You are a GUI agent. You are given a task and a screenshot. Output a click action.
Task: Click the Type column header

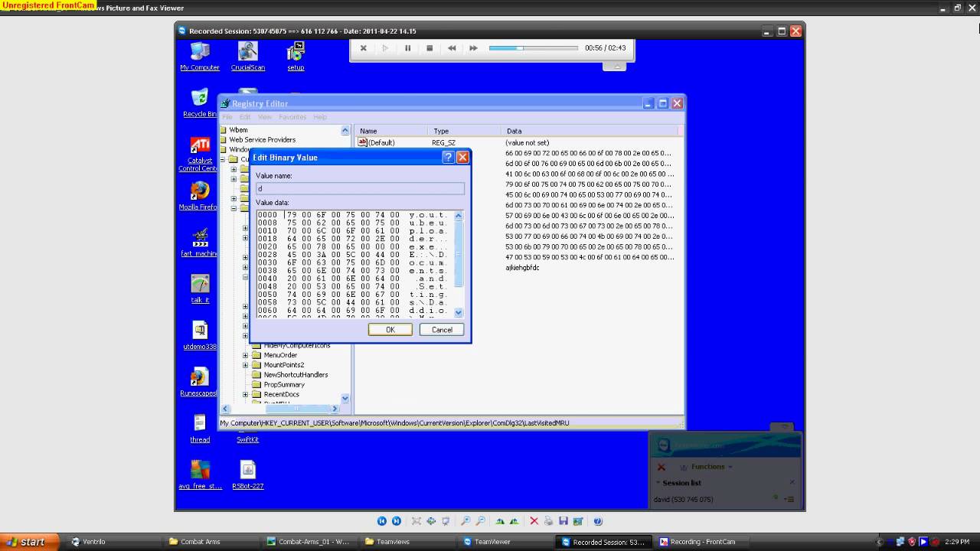[x=464, y=131]
